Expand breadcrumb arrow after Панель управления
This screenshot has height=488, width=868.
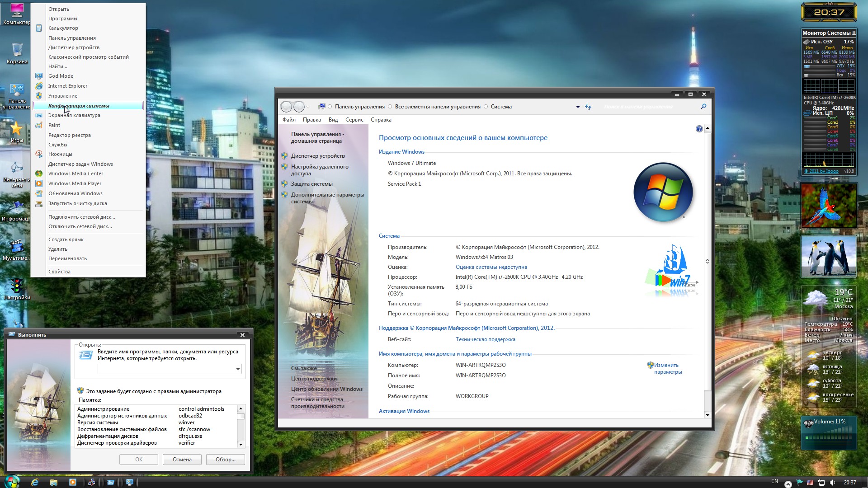click(390, 107)
